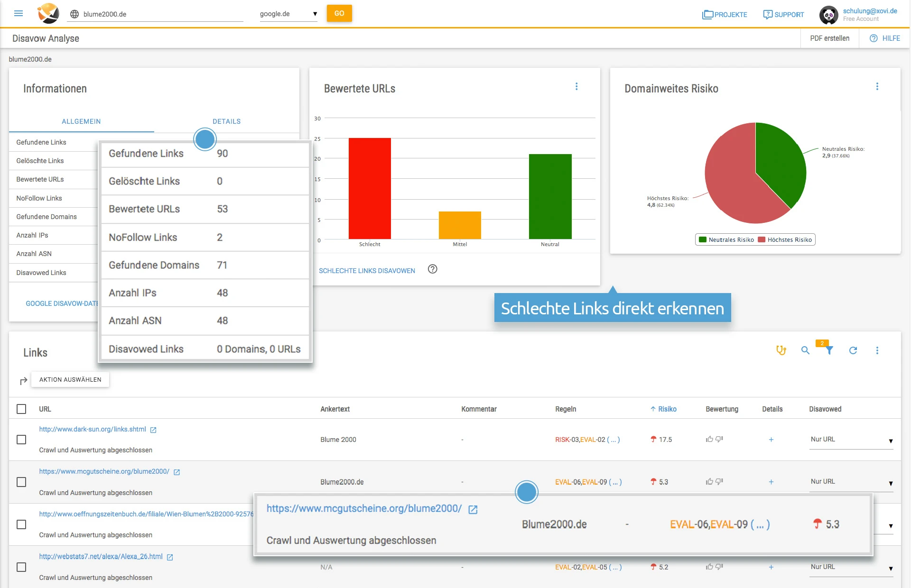Open three-dot menu of Bewertete URLs
Viewport: 911px width, 588px height.
[576, 86]
